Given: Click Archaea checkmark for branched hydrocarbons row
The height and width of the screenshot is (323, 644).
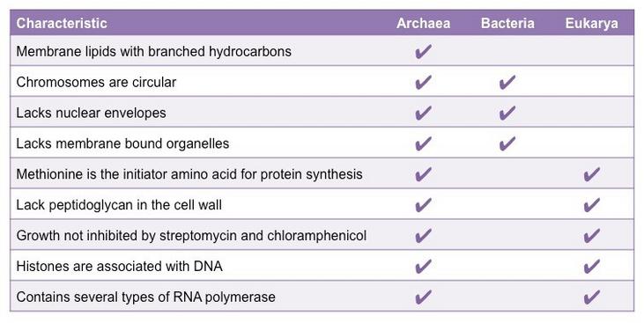Looking at the screenshot, I should coord(423,52).
